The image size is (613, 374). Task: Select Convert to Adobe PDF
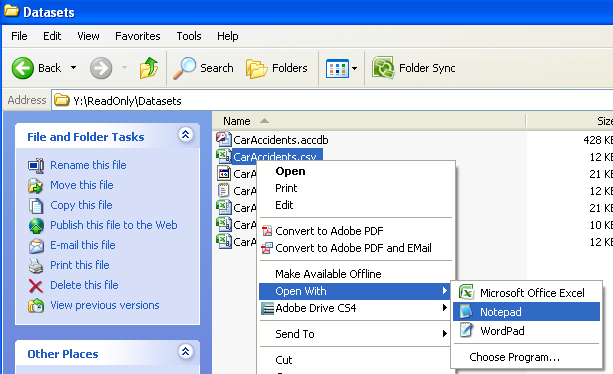356,231
